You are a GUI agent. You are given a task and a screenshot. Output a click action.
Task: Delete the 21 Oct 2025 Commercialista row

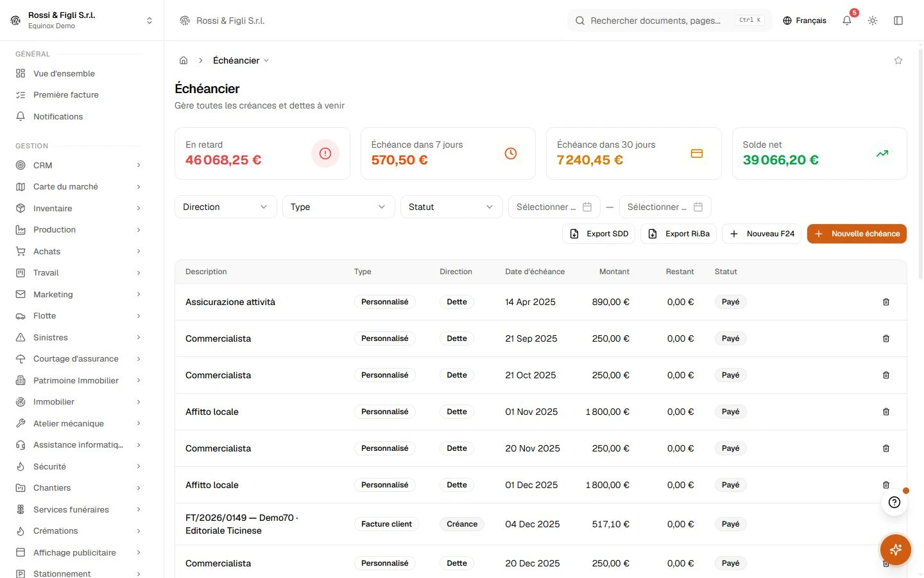[x=886, y=375]
